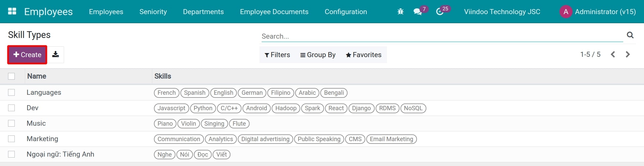Open the activities clock icon
The image size is (644, 166).
tap(440, 12)
